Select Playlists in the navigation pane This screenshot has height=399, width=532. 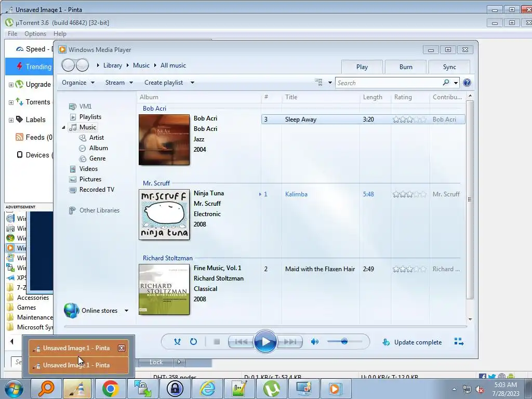click(90, 117)
